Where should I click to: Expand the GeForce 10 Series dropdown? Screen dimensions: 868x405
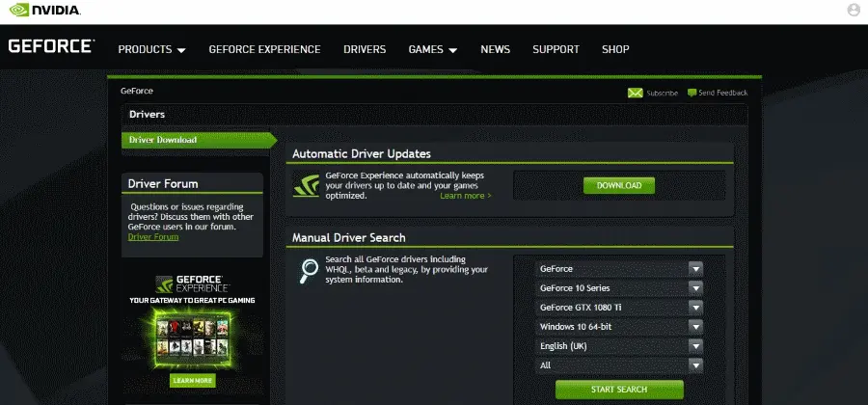pos(619,288)
